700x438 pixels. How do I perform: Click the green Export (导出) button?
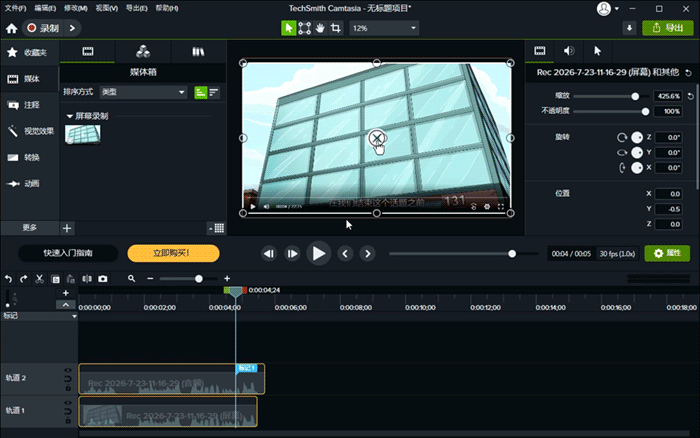pyautogui.click(x=668, y=28)
